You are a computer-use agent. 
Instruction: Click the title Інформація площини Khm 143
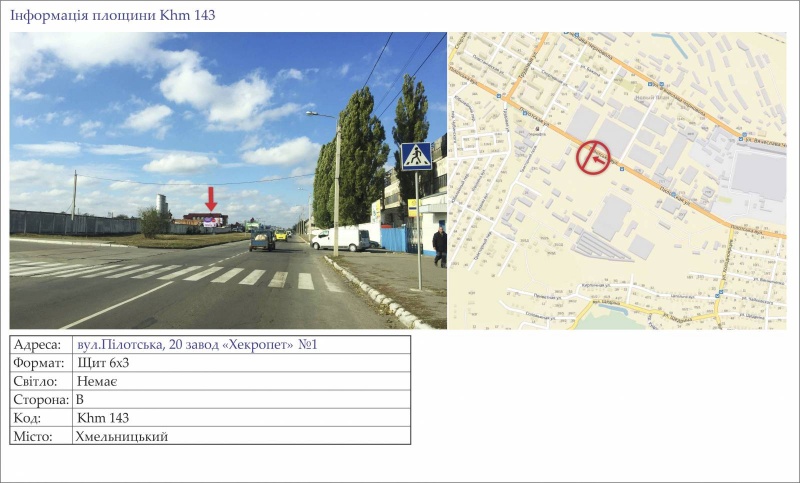pos(113,15)
